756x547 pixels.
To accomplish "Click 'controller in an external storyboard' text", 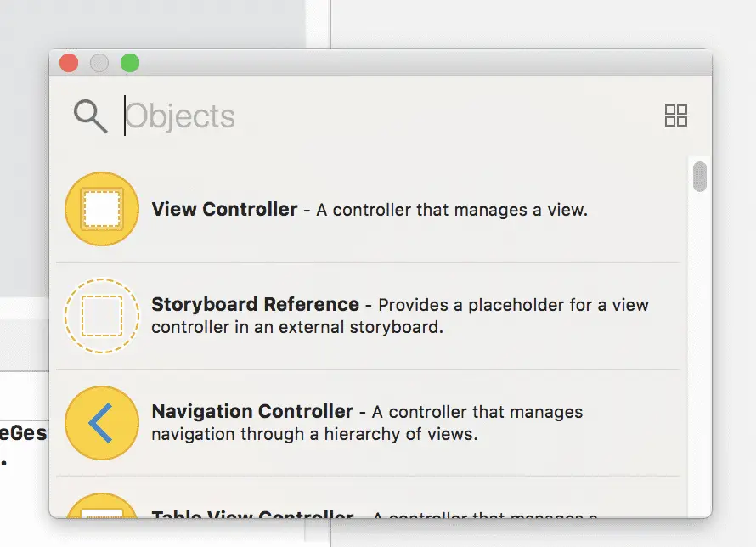I will coord(297,327).
